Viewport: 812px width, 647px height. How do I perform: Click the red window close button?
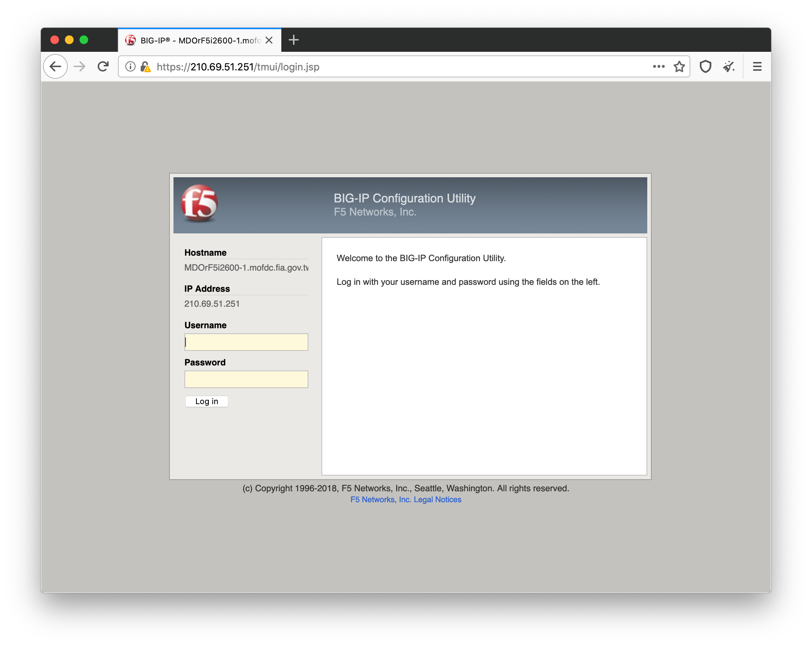tap(55, 39)
